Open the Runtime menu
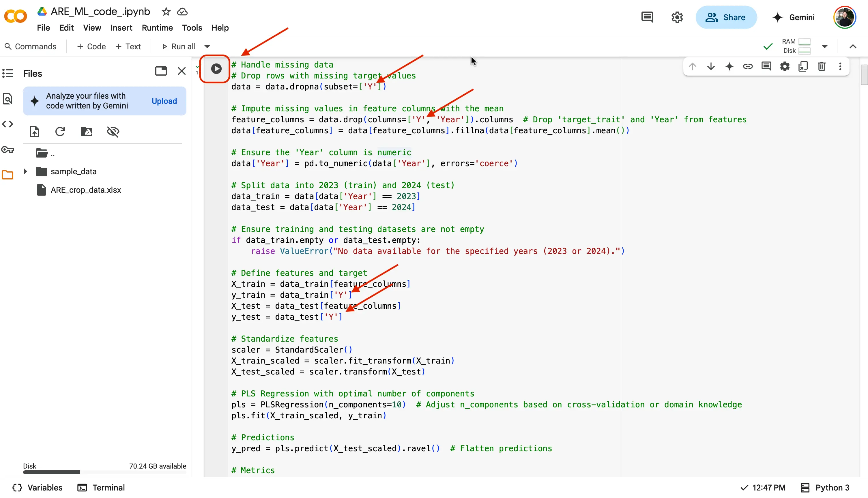Image resolution: width=868 pixels, height=498 pixels. pyautogui.click(x=157, y=28)
